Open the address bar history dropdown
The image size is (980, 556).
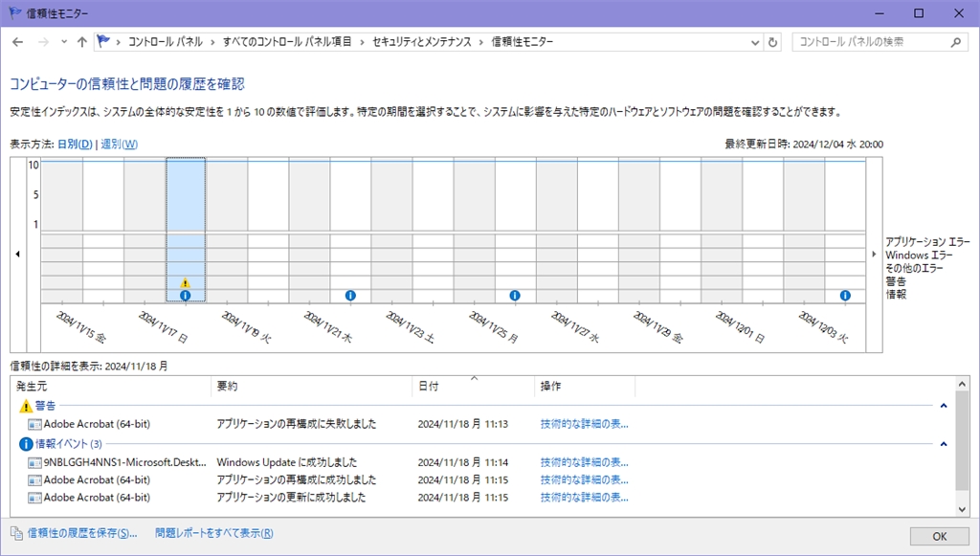[x=753, y=42]
